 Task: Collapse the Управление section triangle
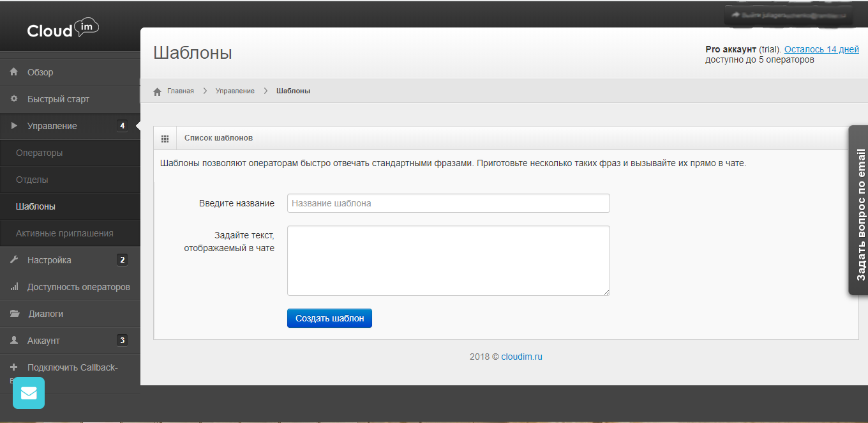pos(13,126)
